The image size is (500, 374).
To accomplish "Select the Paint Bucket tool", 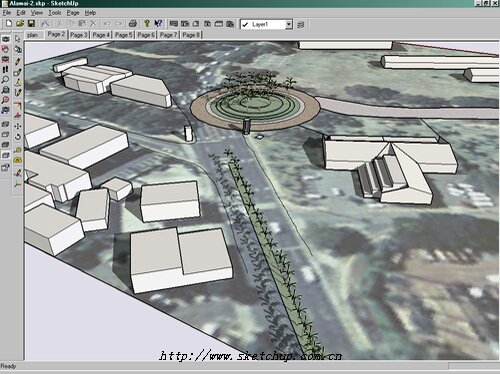I will click(x=18, y=49).
